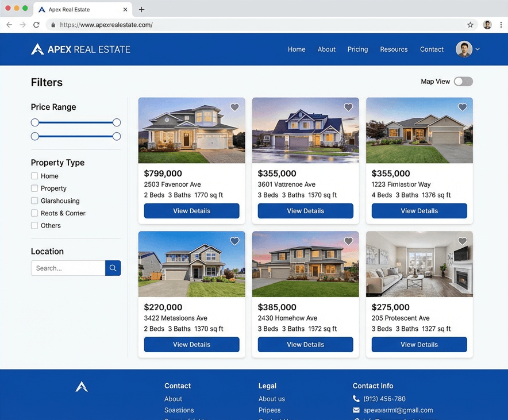Click the heart icon on the $275,000 listing
Image resolution: width=508 pixels, height=420 pixels.
coord(462,241)
